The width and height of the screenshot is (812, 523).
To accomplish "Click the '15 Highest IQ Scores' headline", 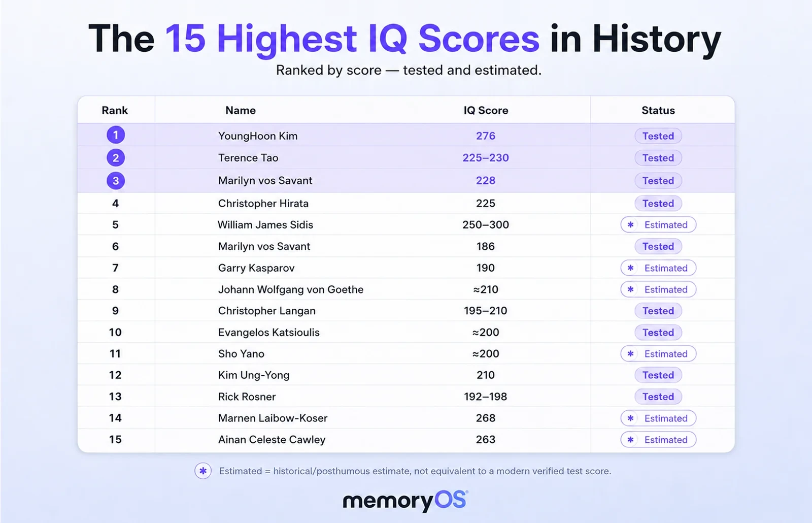I will point(352,39).
